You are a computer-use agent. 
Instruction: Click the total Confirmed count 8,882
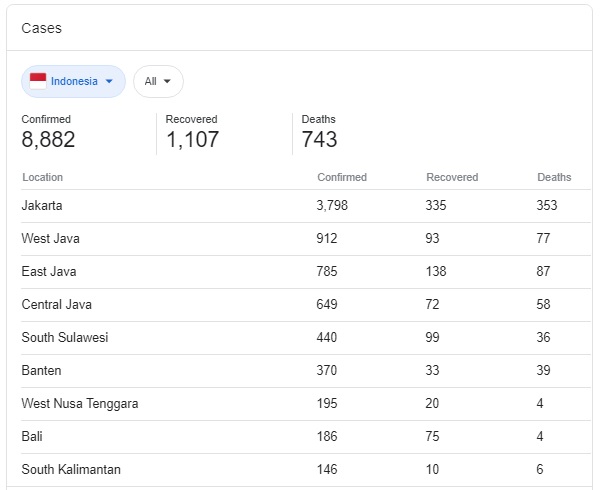48,139
